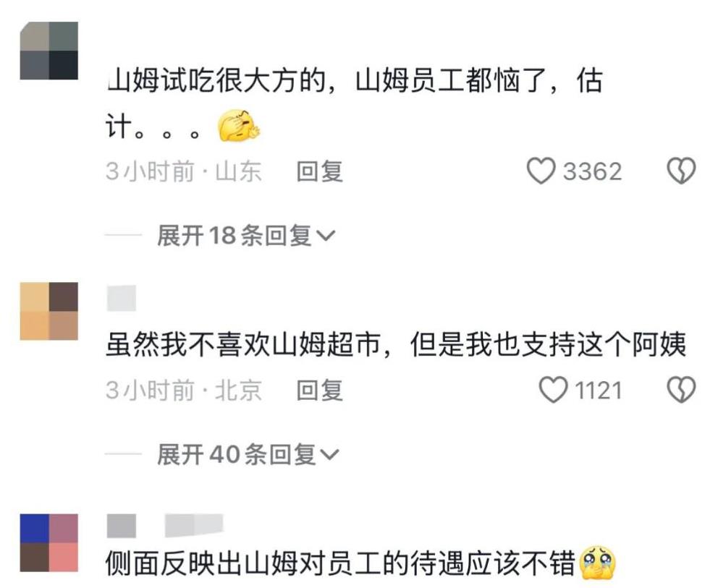718x588 pixels.
Task: Tap the crying emoji in third comment
Action: point(598,563)
